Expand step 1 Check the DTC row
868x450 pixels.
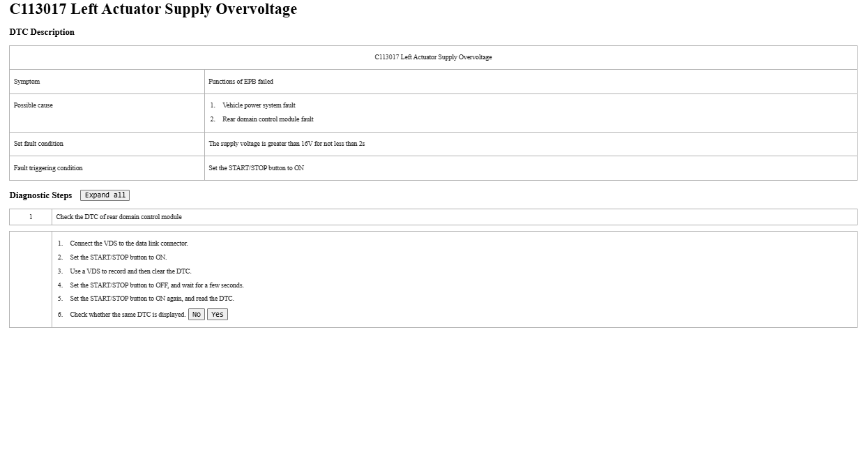[119, 217]
